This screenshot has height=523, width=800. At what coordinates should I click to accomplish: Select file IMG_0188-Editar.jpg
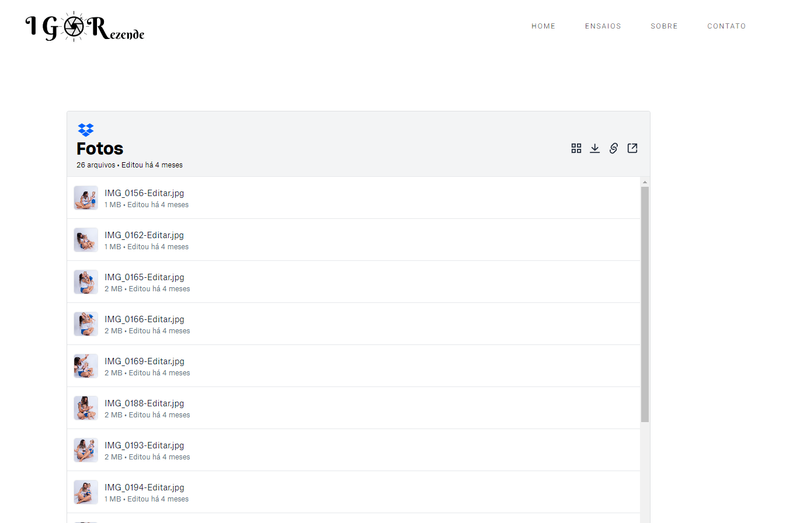[144, 403]
